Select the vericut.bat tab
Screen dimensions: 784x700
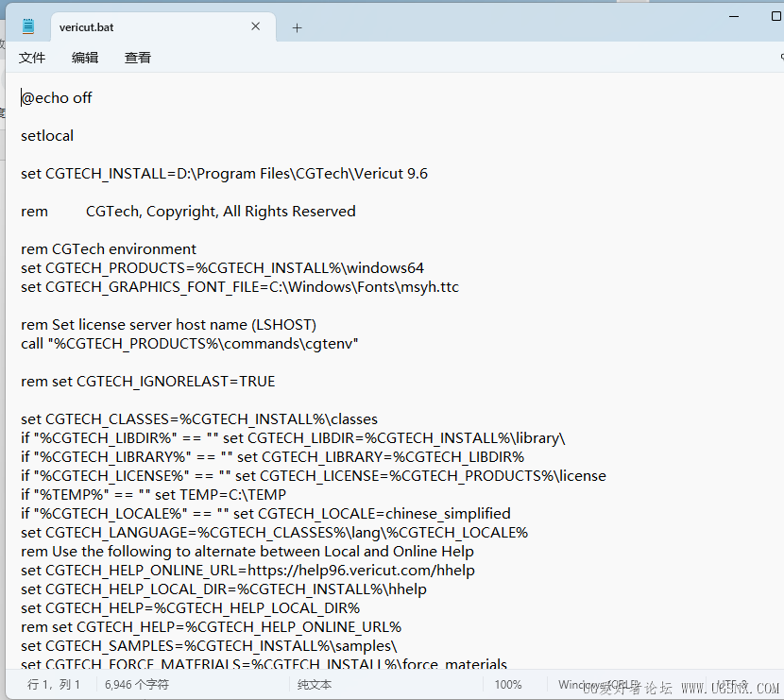163,27
